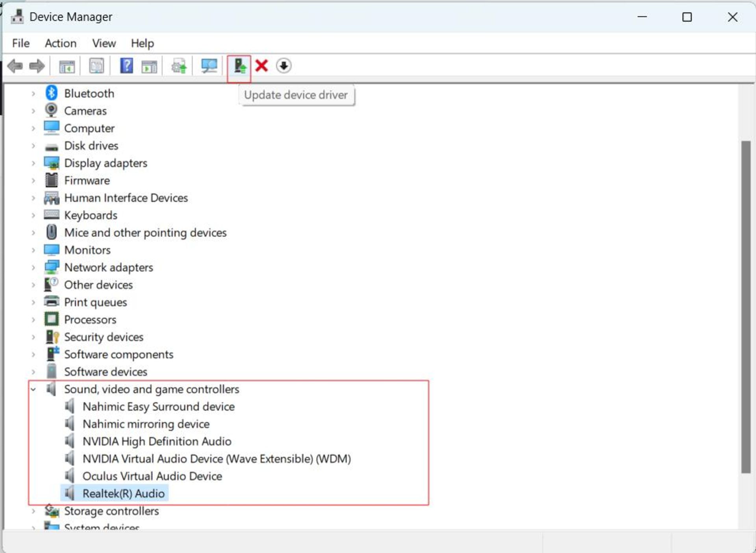Viewport: 756px width, 553px height.
Task: Click the Security devices key icon
Action: 52,337
